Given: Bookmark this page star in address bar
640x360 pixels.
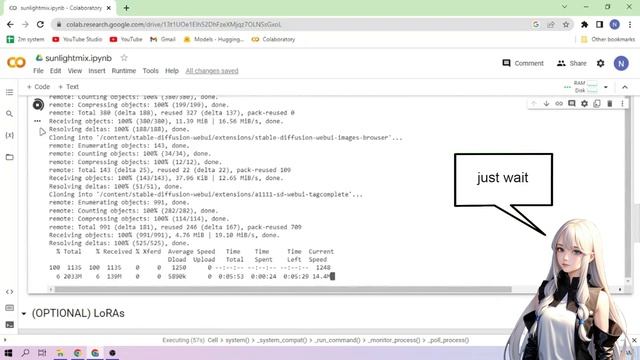Looking at the screenshot, I should (x=566, y=24).
